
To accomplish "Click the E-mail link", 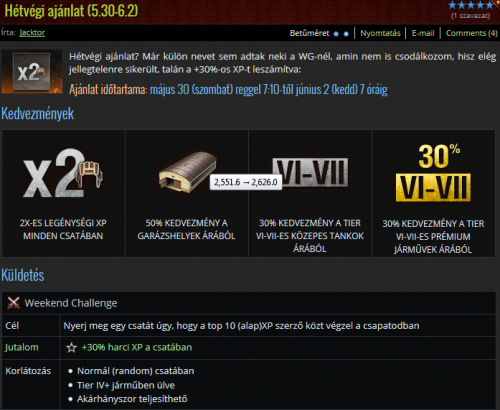I will click(423, 33).
